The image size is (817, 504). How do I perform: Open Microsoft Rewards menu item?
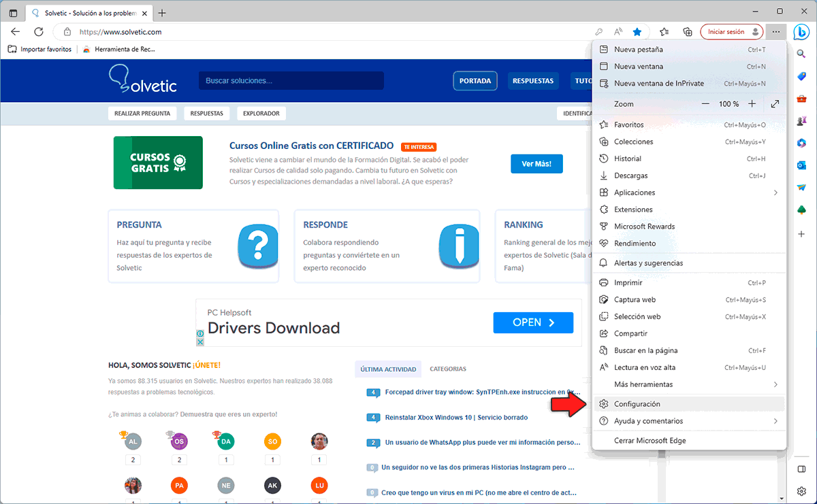[x=689, y=226]
